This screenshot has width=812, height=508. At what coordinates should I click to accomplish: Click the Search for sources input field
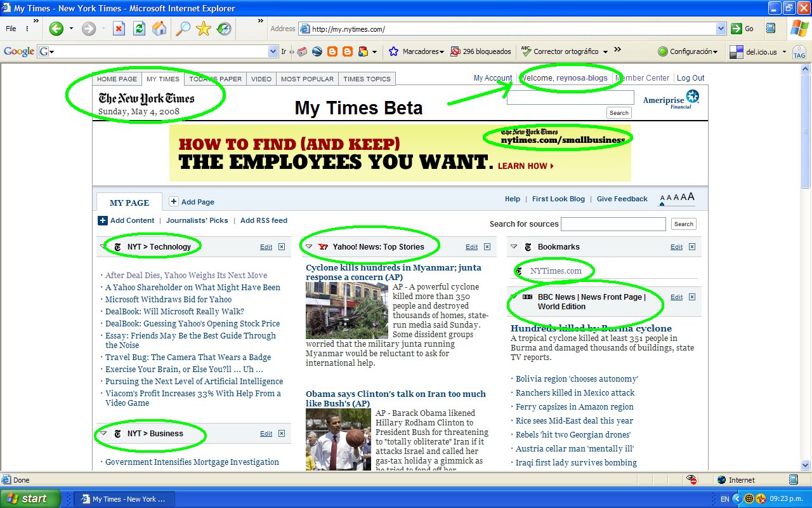[613, 224]
